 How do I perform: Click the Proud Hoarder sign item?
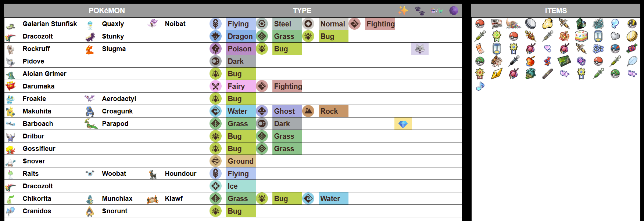[x=497, y=24]
